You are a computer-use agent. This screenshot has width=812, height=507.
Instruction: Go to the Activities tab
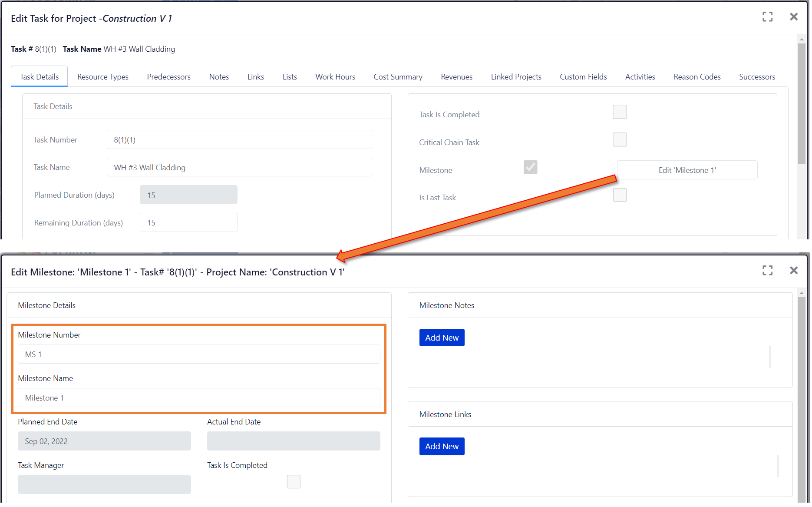640,76
